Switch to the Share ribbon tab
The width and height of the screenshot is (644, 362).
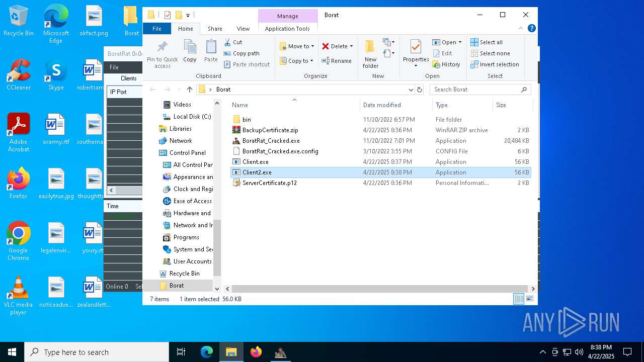(215, 29)
